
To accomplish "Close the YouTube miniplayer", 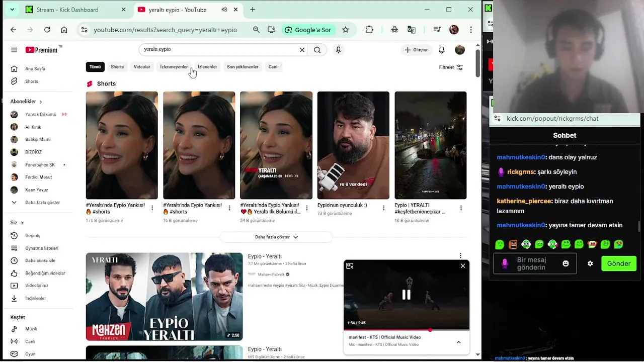I will pyautogui.click(x=463, y=266).
